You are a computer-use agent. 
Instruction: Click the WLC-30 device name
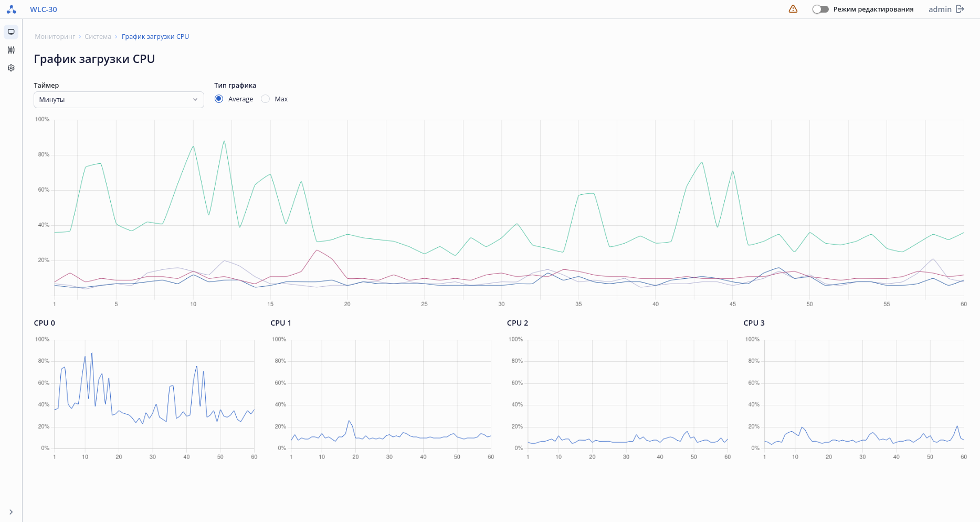pos(44,9)
